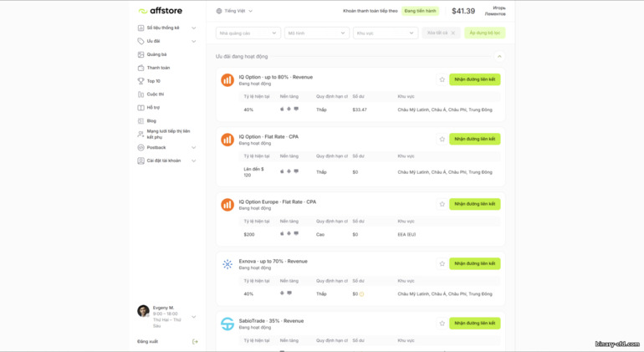
Task: Open Top 10 menu item
Action: click(154, 81)
